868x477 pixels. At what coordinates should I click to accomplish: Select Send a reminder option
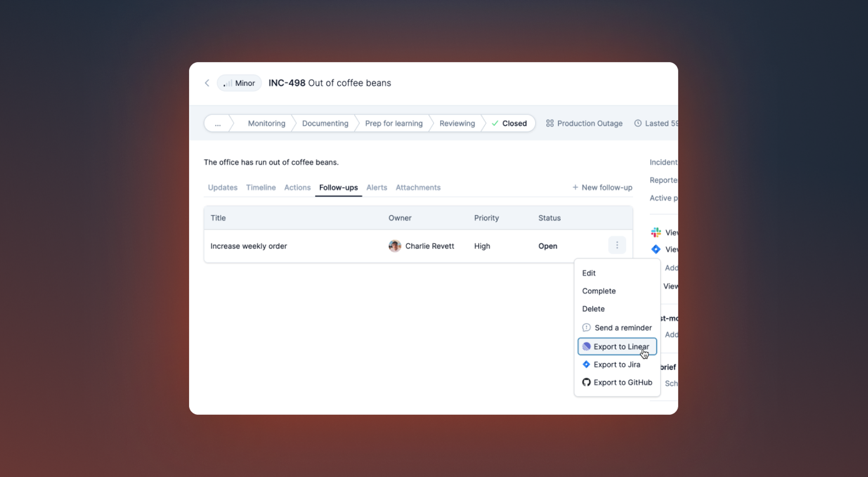pyautogui.click(x=622, y=328)
